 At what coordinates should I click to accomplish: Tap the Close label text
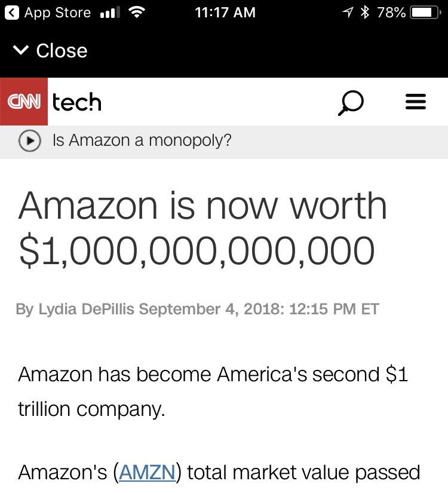click(62, 51)
